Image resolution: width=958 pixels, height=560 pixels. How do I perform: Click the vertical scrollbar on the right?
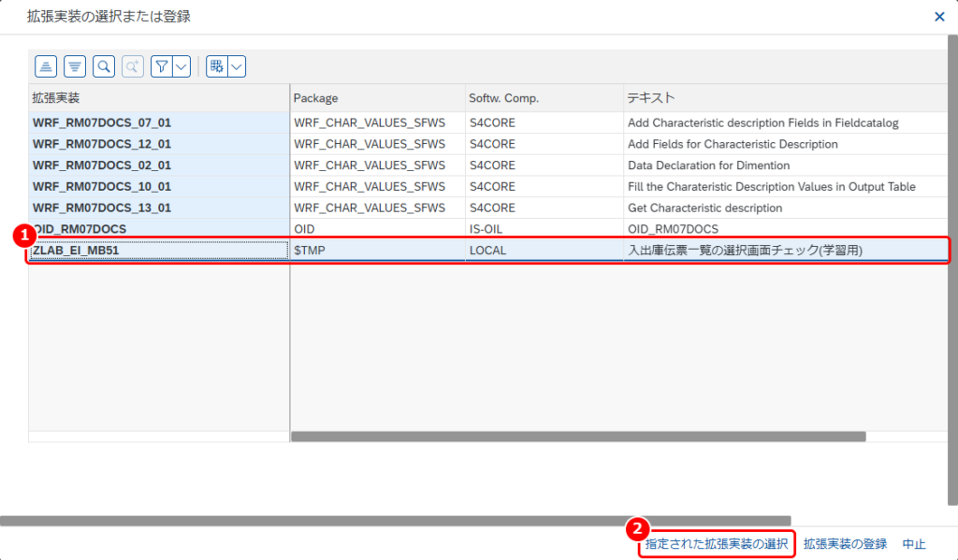pyautogui.click(x=952, y=270)
